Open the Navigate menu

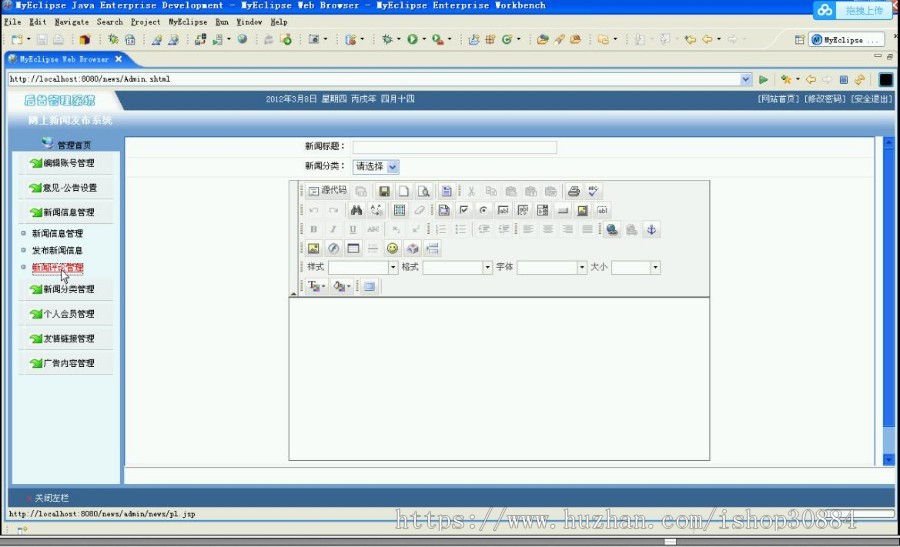[x=72, y=22]
